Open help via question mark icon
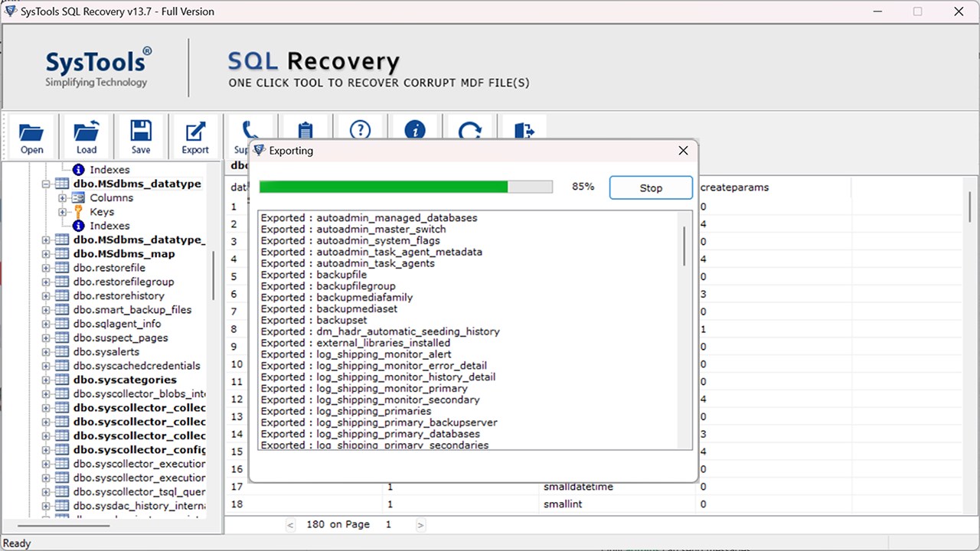Viewport: 980px width, 551px height. point(360,129)
